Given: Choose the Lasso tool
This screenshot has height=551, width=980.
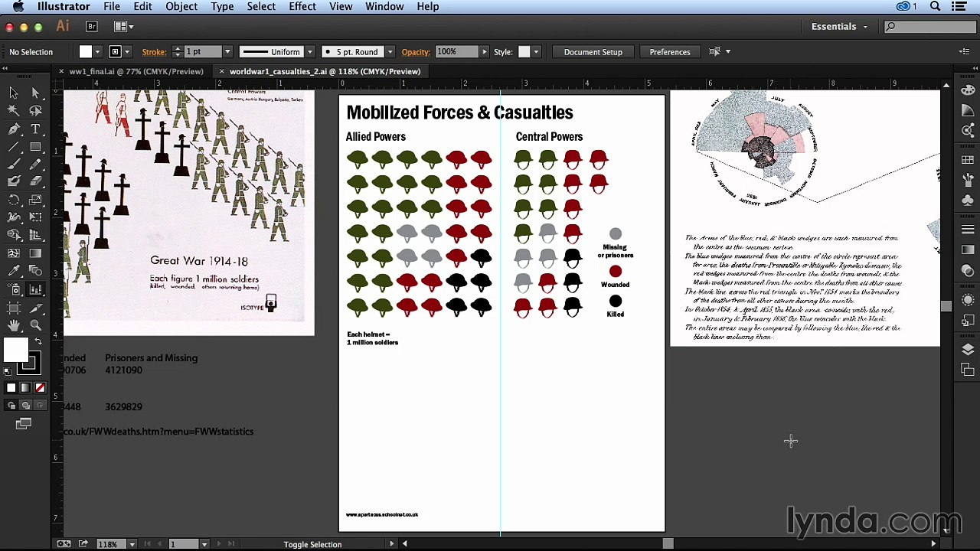Looking at the screenshot, I should [35, 111].
